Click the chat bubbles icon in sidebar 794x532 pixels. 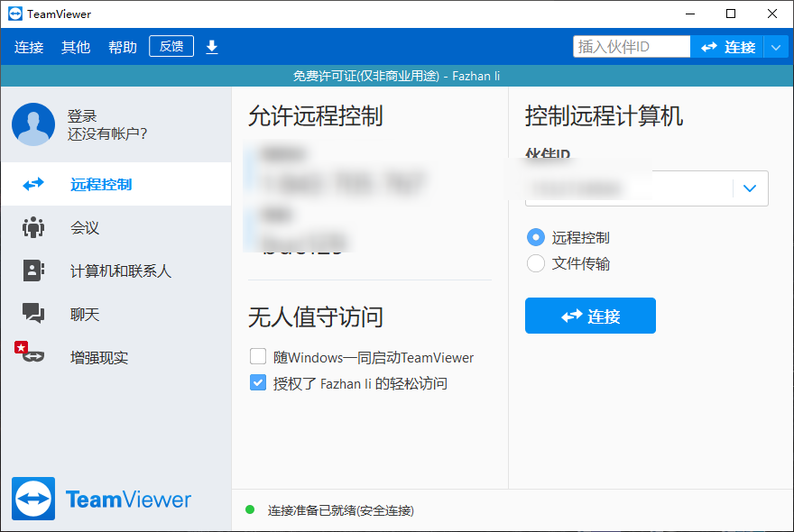point(33,313)
